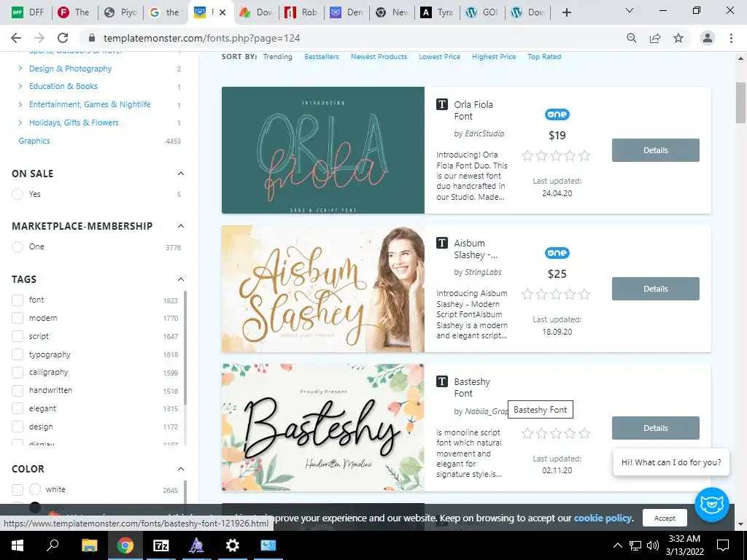747x560 pixels.
Task: Click the share page icon
Action: point(655,38)
